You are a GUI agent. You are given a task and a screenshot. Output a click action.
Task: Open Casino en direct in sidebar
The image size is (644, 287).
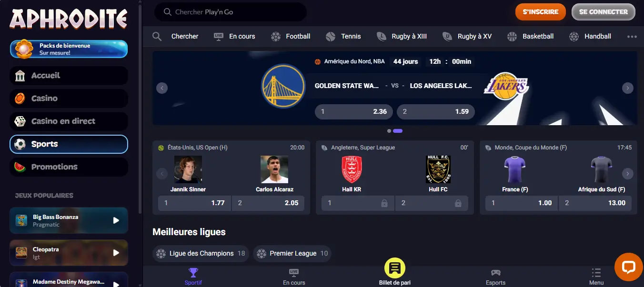69,121
